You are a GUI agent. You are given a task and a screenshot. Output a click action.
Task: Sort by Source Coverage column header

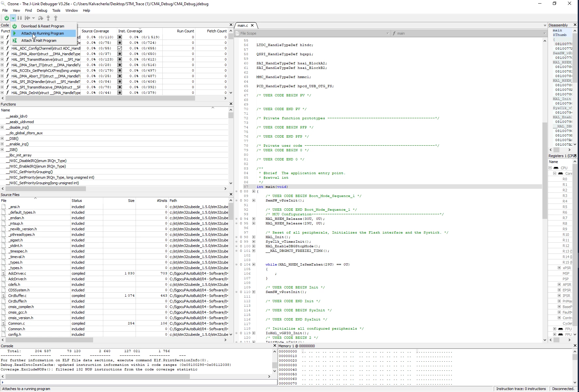98,31
